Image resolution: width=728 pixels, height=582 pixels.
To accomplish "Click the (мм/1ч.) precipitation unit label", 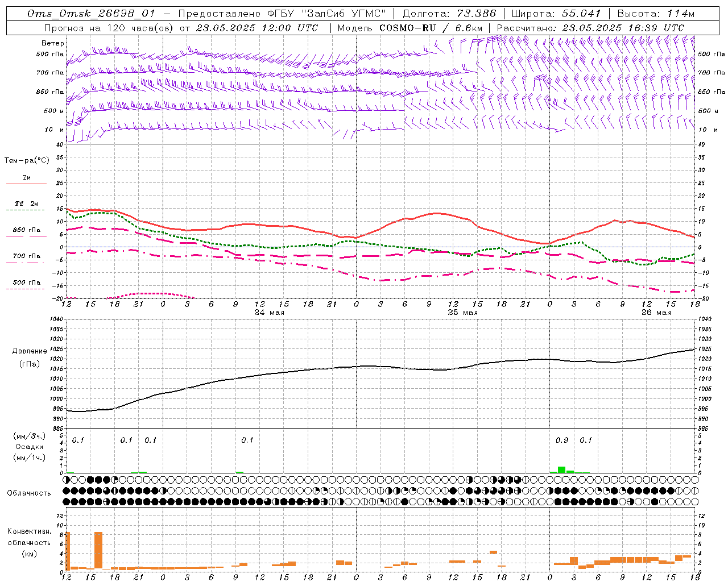I will click(x=30, y=458).
